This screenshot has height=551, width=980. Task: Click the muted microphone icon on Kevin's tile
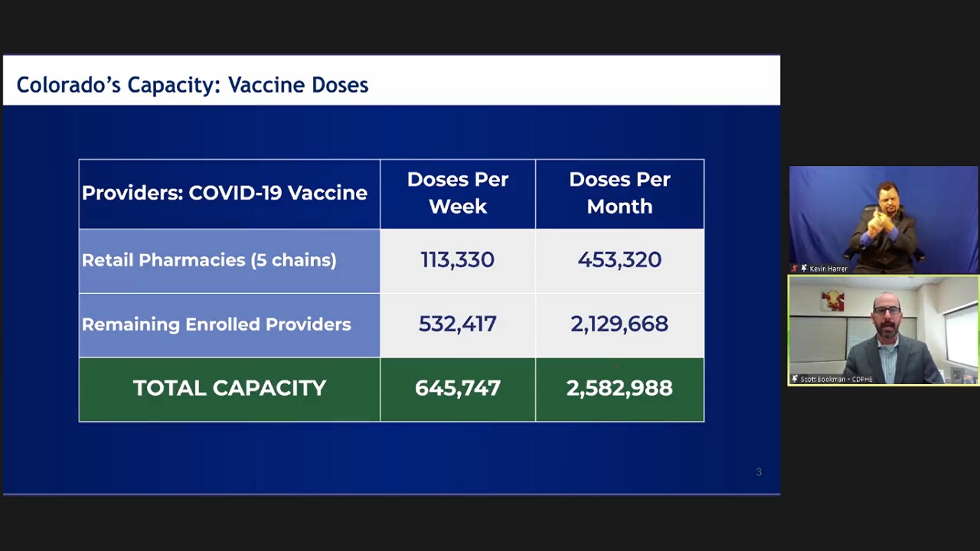pyautogui.click(x=795, y=269)
